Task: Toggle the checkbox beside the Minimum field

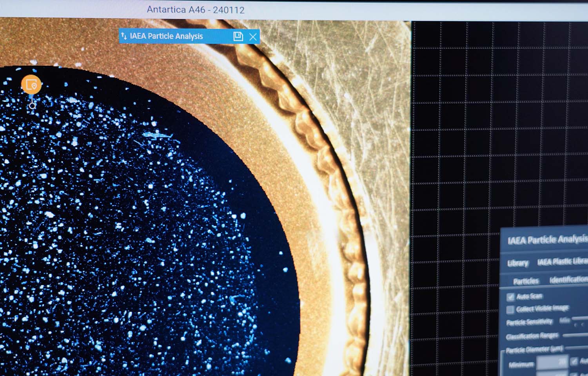Action: (574, 362)
